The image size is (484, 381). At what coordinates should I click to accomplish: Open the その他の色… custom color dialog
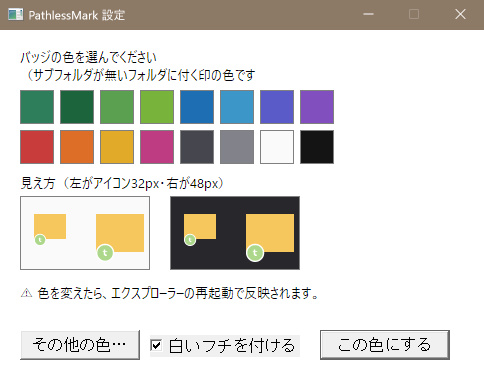pyautogui.click(x=80, y=345)
